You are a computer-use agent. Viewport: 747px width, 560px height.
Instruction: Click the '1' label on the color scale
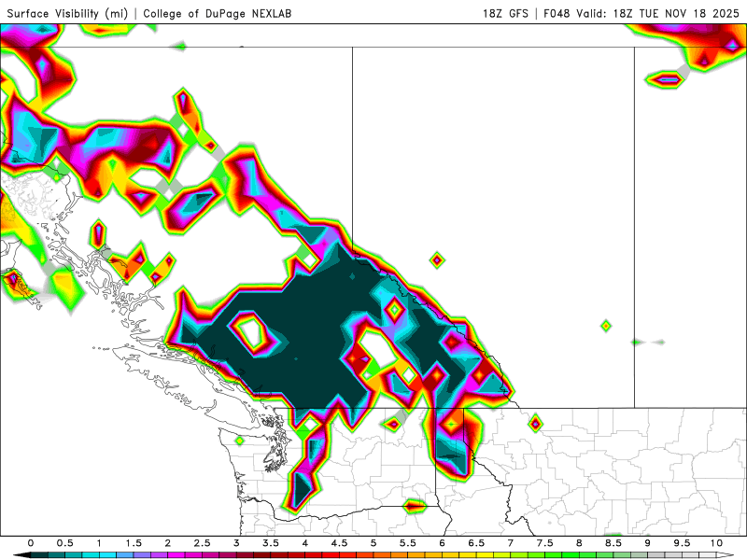point(99,543)
